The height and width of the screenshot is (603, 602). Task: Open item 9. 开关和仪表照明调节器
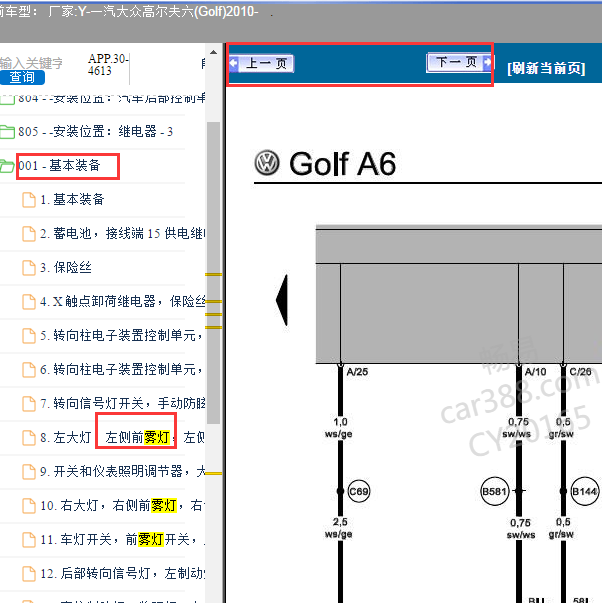pos(123,471)
